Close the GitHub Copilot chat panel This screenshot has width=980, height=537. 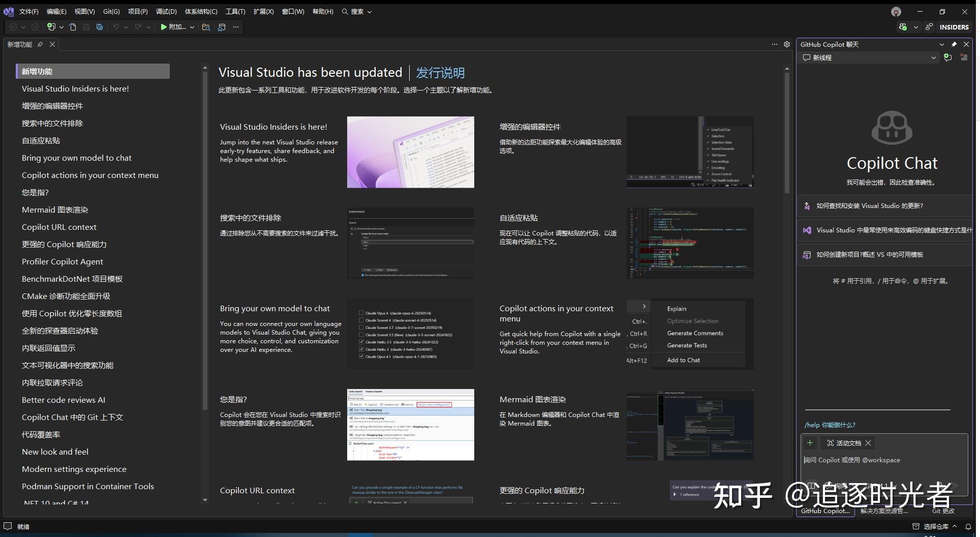[966, 45]
